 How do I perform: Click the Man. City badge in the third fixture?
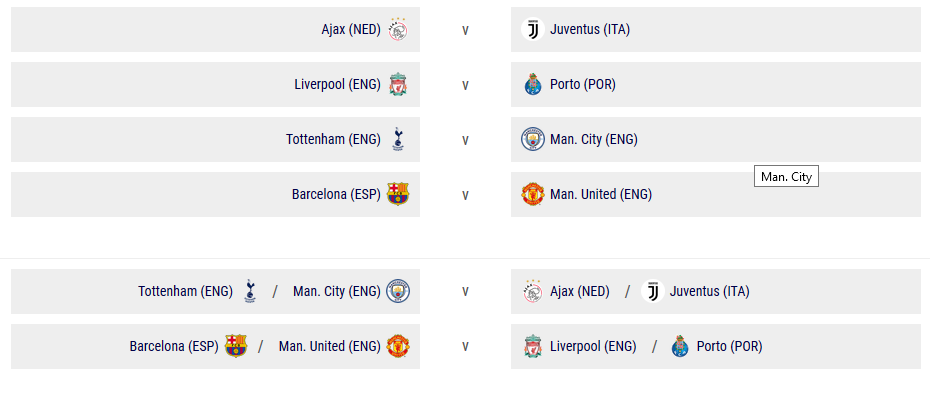point(533,139)
